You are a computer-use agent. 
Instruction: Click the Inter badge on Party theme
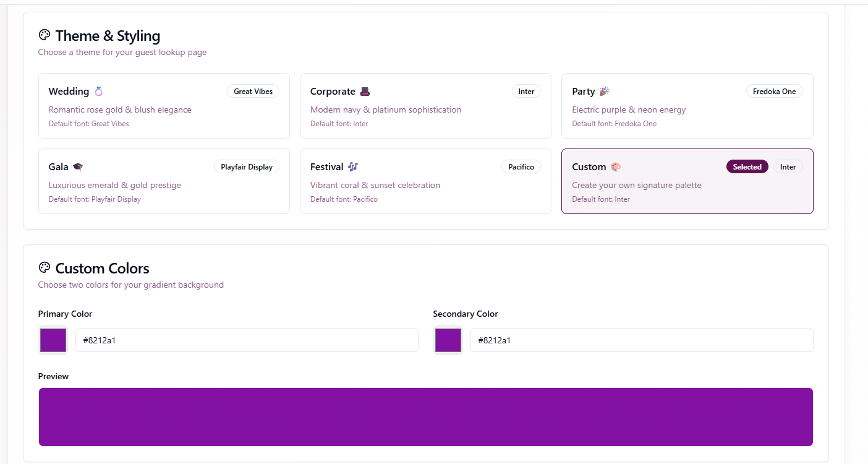pyautogui.click(x=774, y=91)
